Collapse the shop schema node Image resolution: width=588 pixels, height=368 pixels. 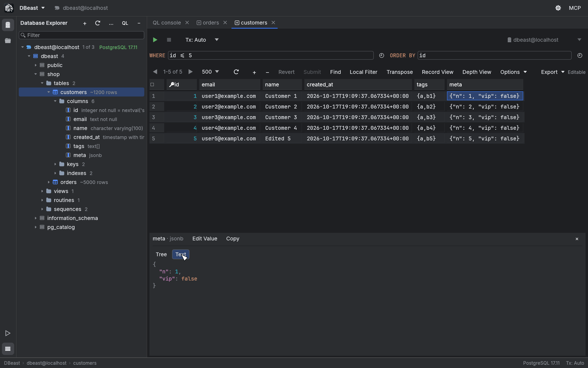click(x=36, y=74)
